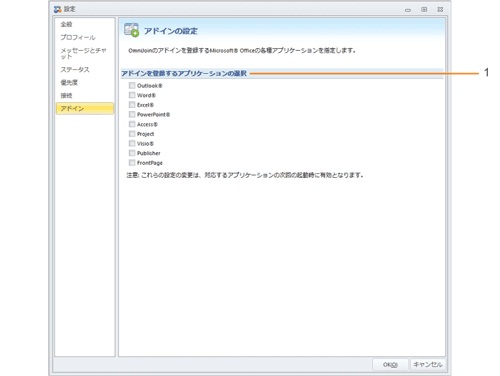
Task: Toggle the Visio add-in checkbox
Action: point(132,144)
